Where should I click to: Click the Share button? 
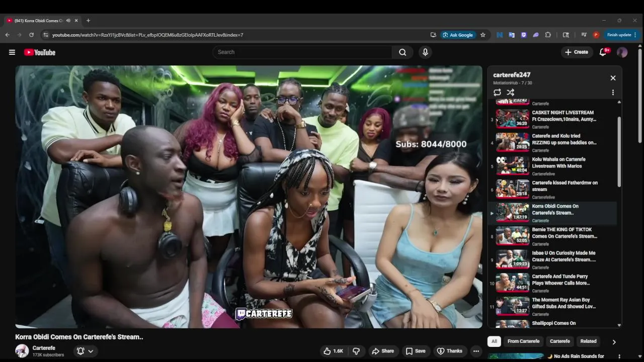tap(383, 351)
